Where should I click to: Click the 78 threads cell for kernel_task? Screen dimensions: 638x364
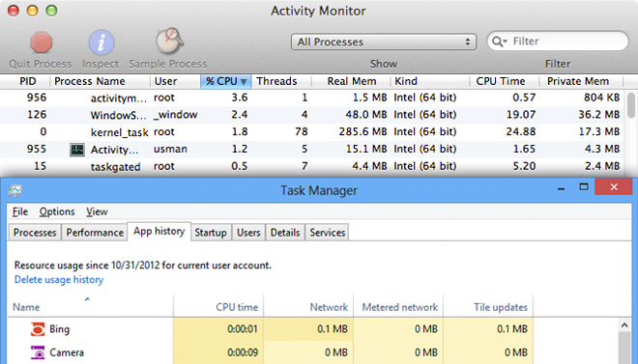[301, 132]
